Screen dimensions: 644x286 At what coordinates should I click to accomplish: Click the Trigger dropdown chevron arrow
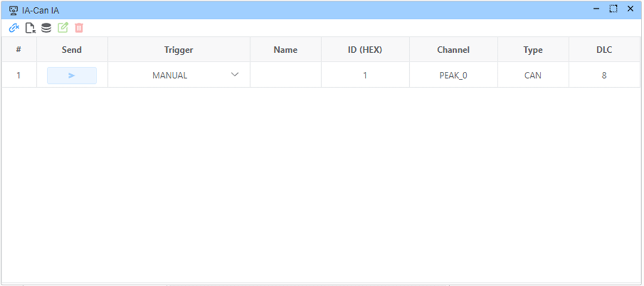(235, 75)
